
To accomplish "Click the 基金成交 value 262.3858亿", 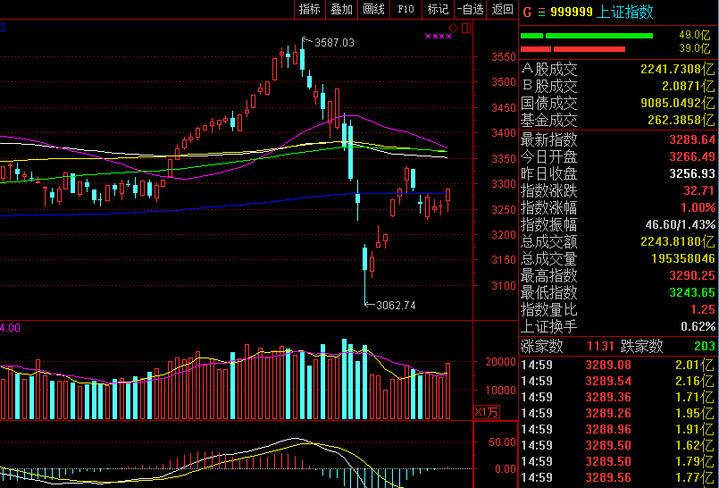I will [681, 120].
